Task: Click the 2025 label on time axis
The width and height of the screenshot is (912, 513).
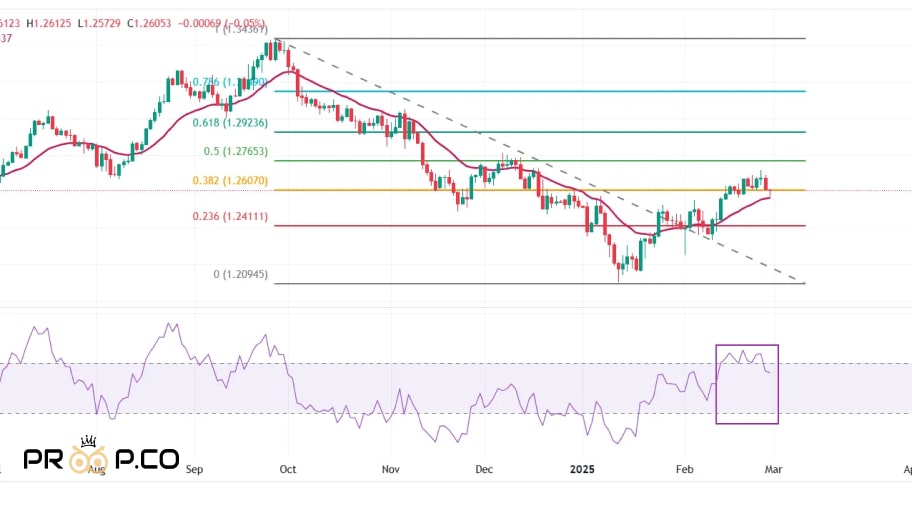Action: [x=582, y=469]
